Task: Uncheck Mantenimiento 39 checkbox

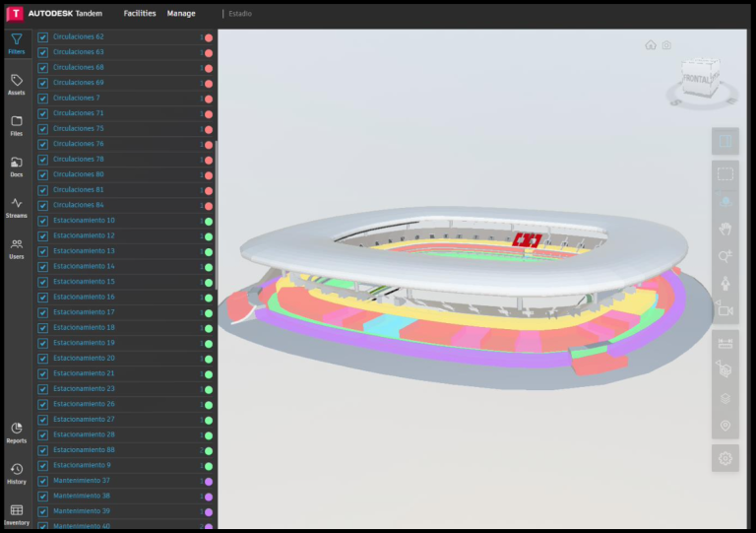Action: click(x=43, y=511)
